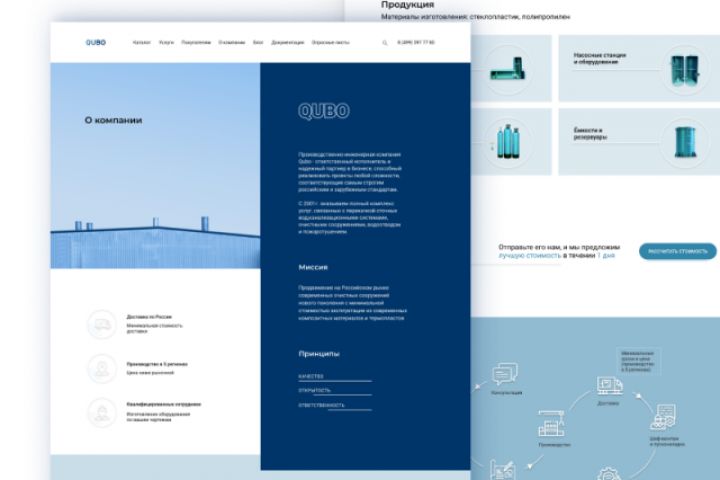Click the worker icon beside Квалифицированные сотрудники
The width and height of the screenshot is (720, 480).
101,412
